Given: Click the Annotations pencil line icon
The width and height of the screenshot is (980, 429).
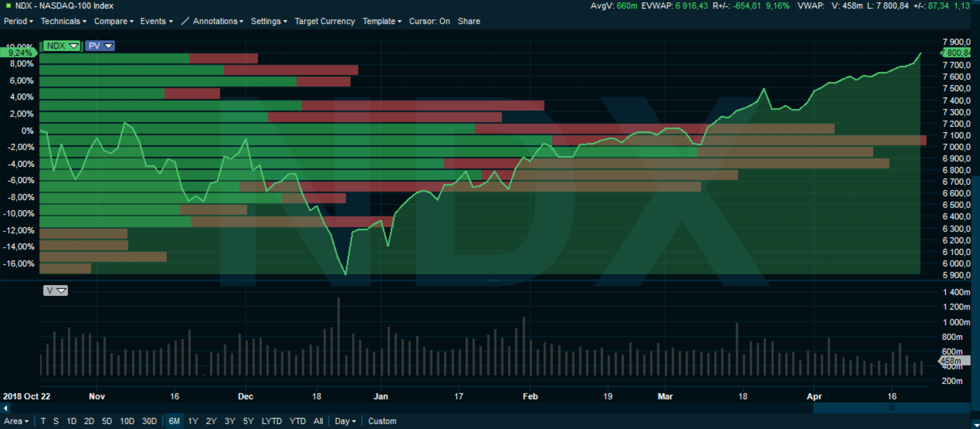Looking at the screenshot, I should tap(185, 21).
